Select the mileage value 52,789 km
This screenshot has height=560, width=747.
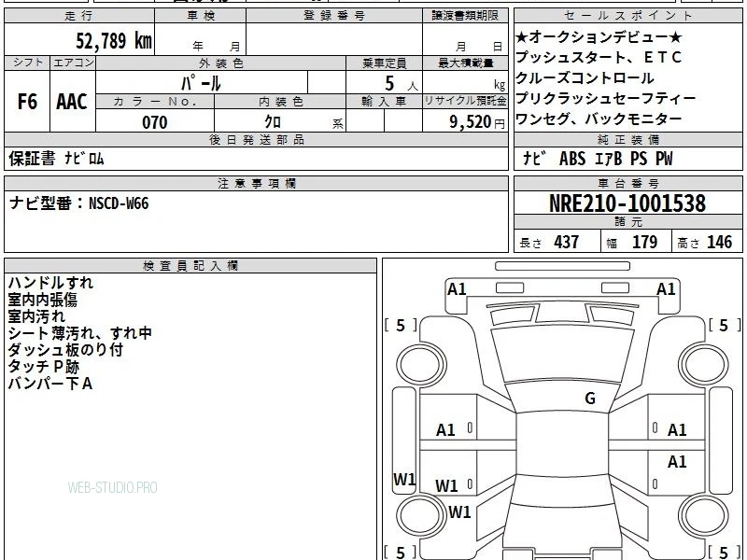coord(114,40)
